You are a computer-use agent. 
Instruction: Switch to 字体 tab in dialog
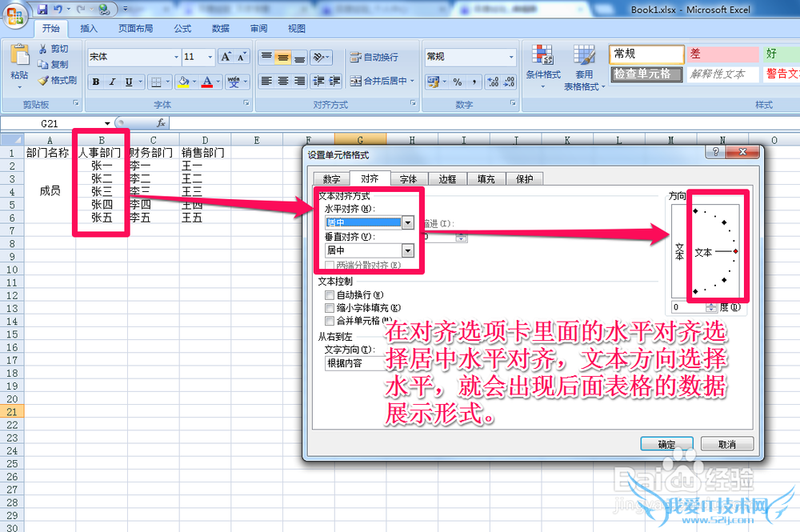point(408,179)
